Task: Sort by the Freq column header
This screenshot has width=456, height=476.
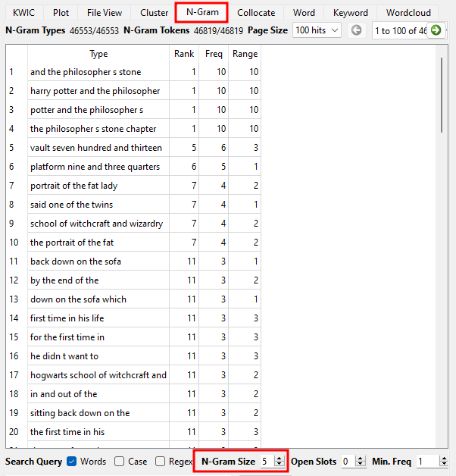Action: [x=214, y=54]
